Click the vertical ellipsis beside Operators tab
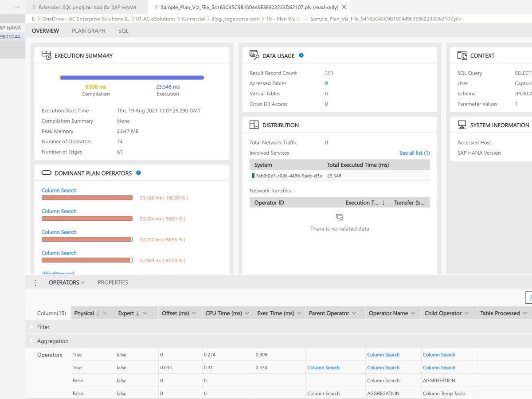This screenshot has width=532, height=399. [x=35, y=282]
